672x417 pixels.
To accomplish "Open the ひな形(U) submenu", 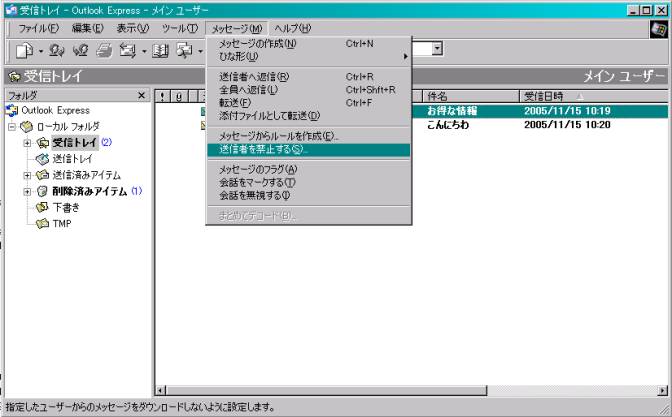I will 309,57.
